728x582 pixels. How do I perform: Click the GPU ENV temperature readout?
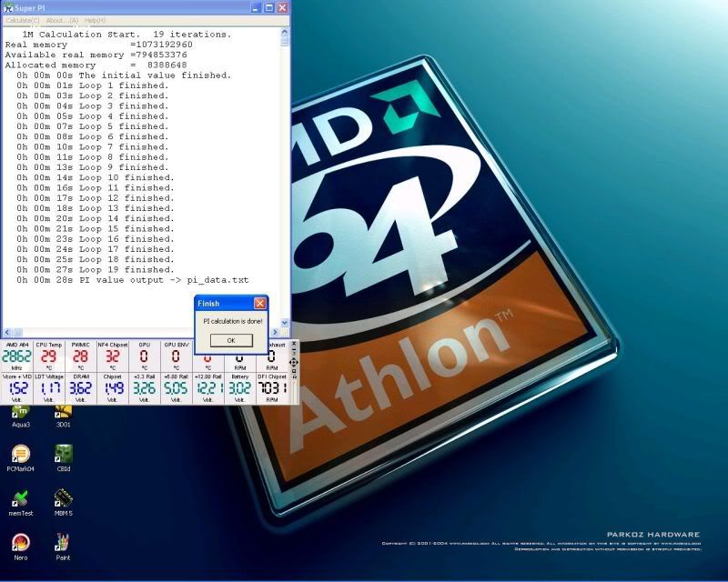point(176,356)
